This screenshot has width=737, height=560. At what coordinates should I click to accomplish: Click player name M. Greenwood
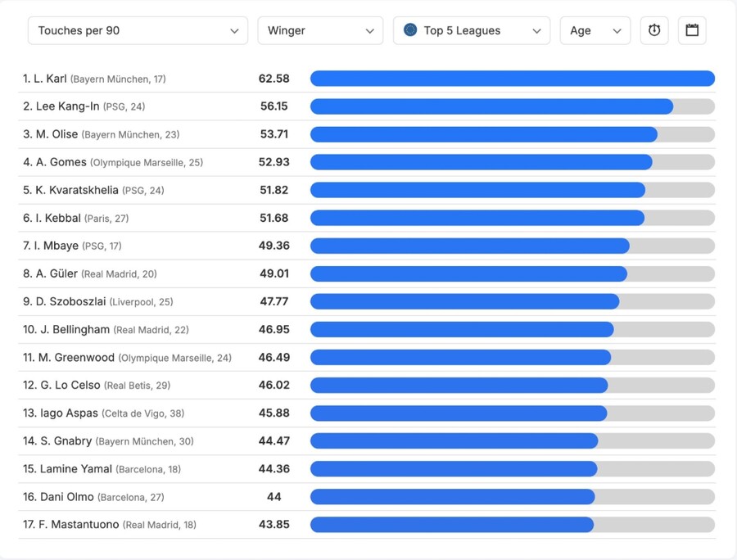point(76,358)
